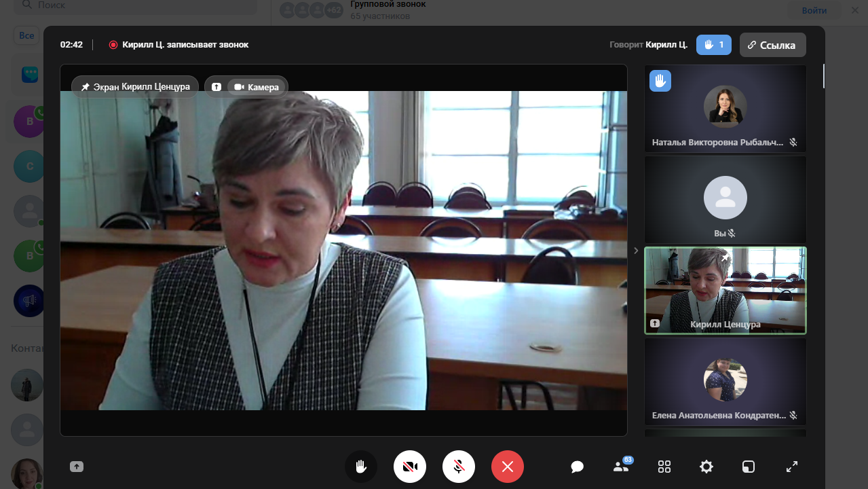View raised hands counter
Image resolution: width=868 pixels, height=489 pixels.
[x=713, y=45]
